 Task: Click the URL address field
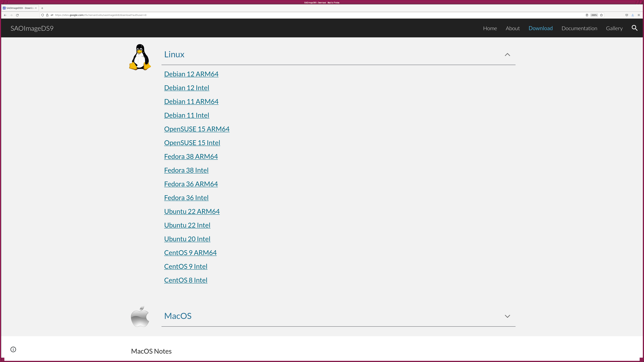coord(300,15)
